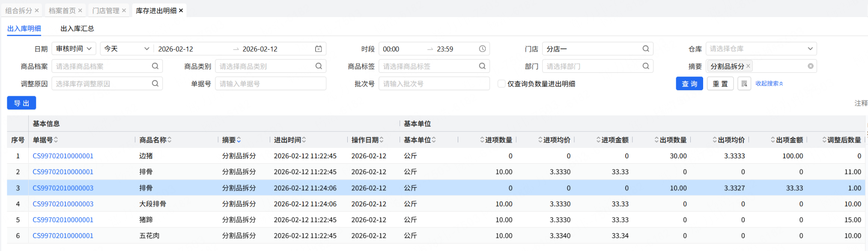Click the clock icon in 时段 field
This screenshot has width=868, height=251.
[x=482, y=49]
